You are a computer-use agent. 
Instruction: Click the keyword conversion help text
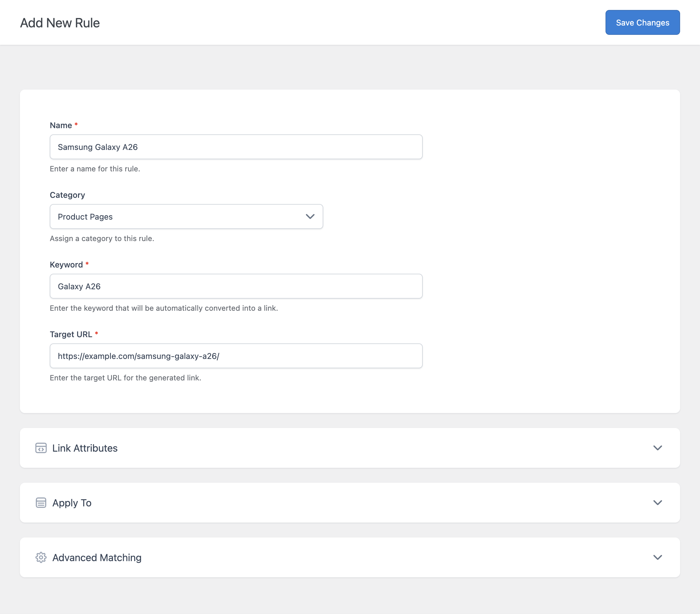point(164,308)
